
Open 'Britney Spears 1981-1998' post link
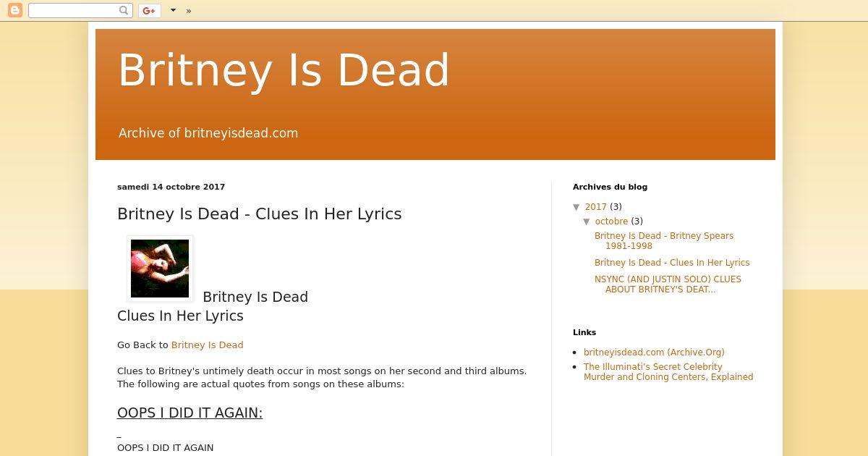pos(664,241)
